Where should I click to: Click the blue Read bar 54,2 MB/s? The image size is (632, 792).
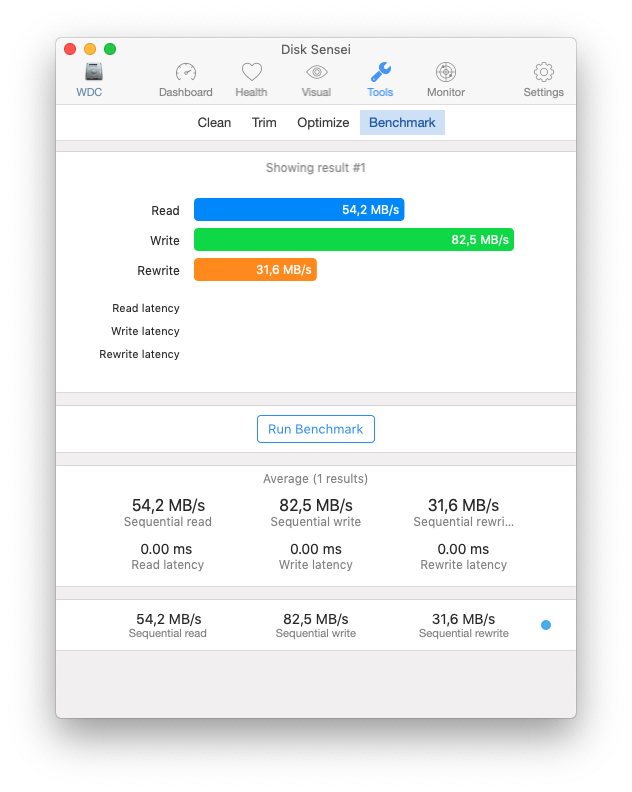coord(299,210)
